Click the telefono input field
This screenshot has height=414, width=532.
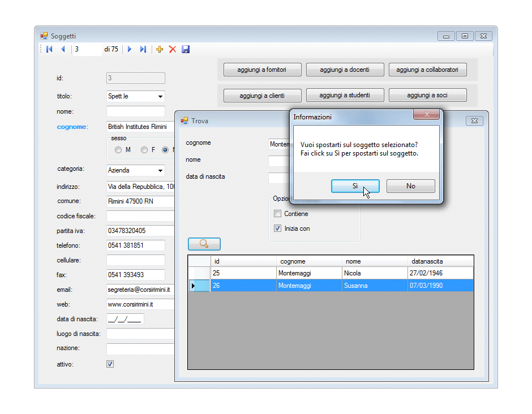coord(136,245)
